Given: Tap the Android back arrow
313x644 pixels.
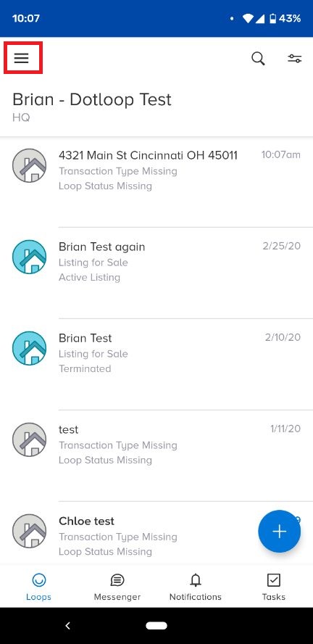Looking at the screenshot, I should [68, 626].
